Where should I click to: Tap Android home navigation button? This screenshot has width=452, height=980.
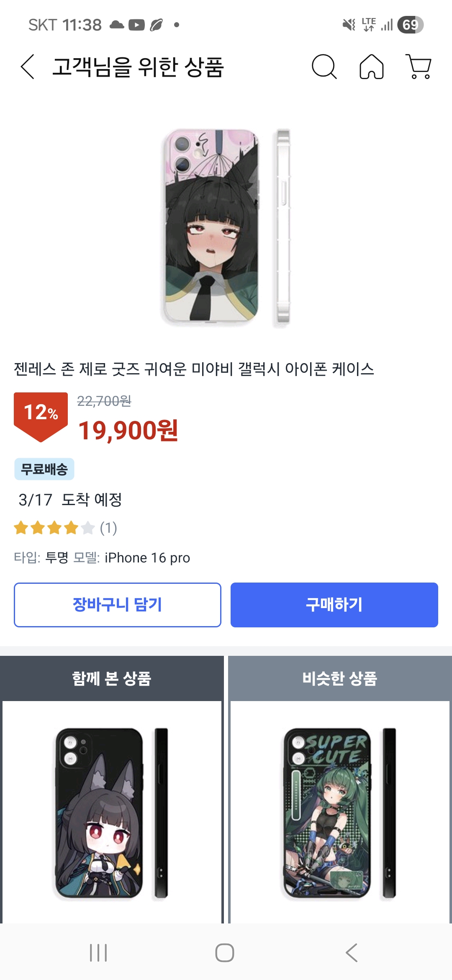(x=225, y=953)
